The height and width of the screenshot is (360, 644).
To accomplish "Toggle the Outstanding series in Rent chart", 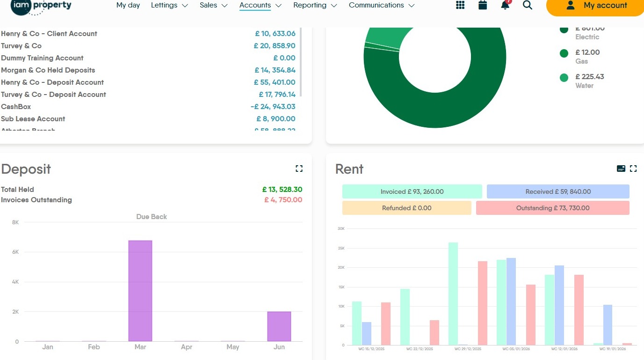I will 552,208.
